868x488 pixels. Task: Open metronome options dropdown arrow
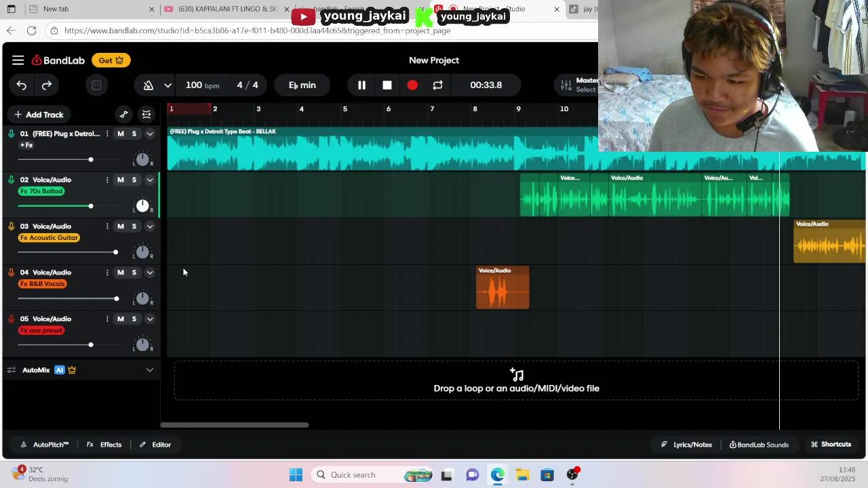(x=167, y=85)
